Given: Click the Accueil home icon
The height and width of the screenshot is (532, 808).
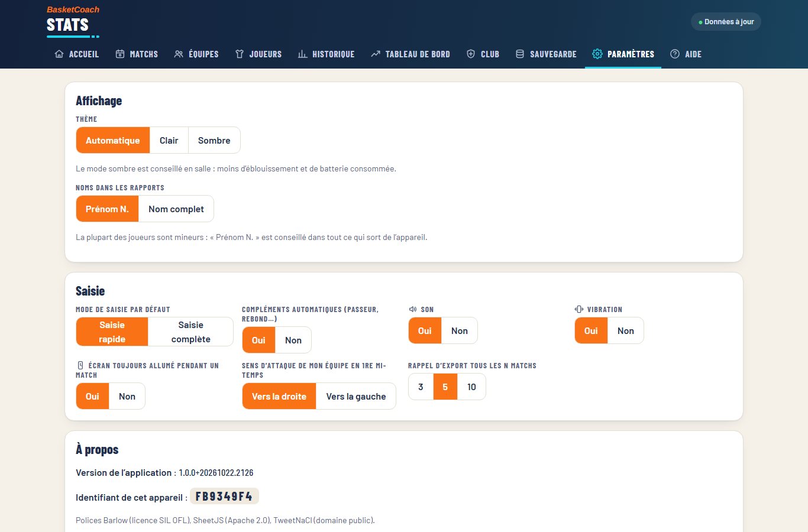Looking at the screenshot, I should 59,54.
